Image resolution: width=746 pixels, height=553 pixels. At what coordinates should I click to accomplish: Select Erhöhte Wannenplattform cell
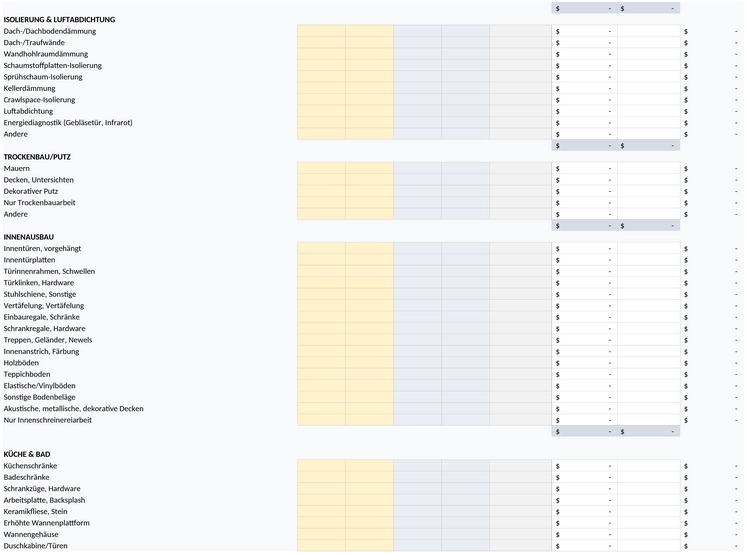pos(46,523)
